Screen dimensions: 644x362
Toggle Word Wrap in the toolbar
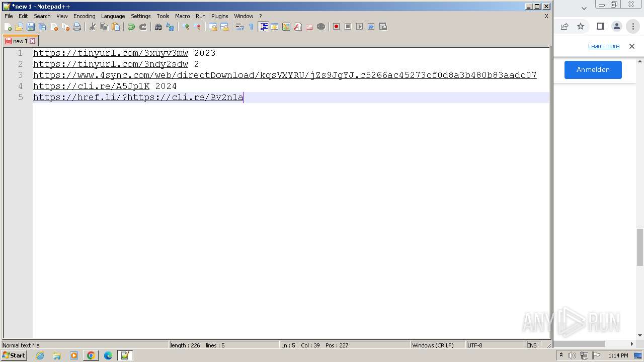point(240,27)
